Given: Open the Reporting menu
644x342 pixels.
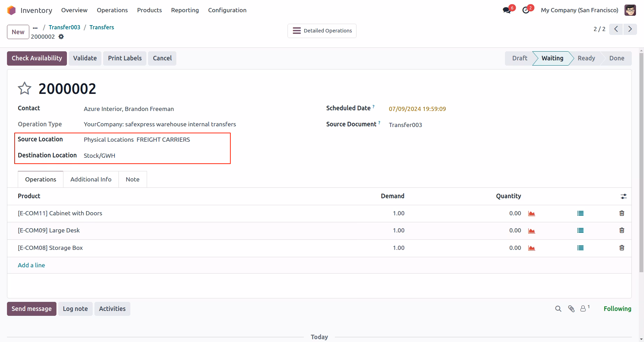Looking at the screenshot, I should tap(185, 10).
